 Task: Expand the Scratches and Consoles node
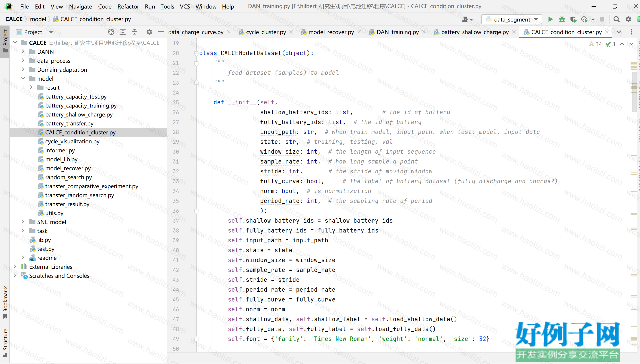(x=15, y=276)
